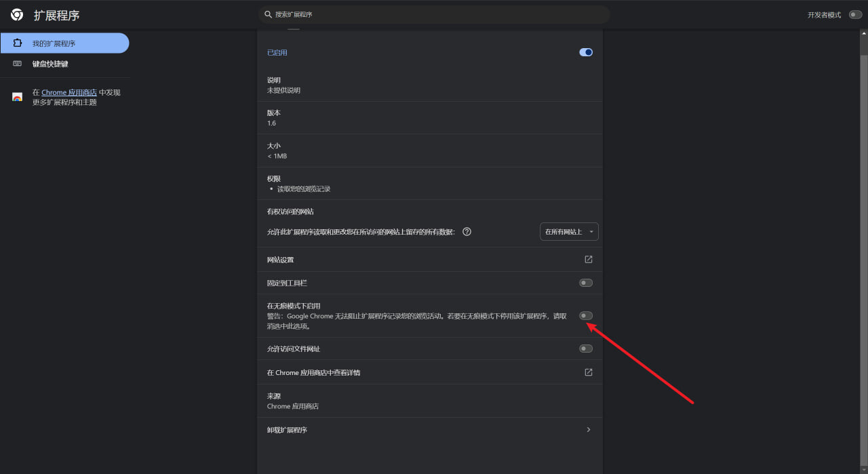Click the 来源 value Chrome 应用商店
The image size is (868, 474).
[293, 406]
